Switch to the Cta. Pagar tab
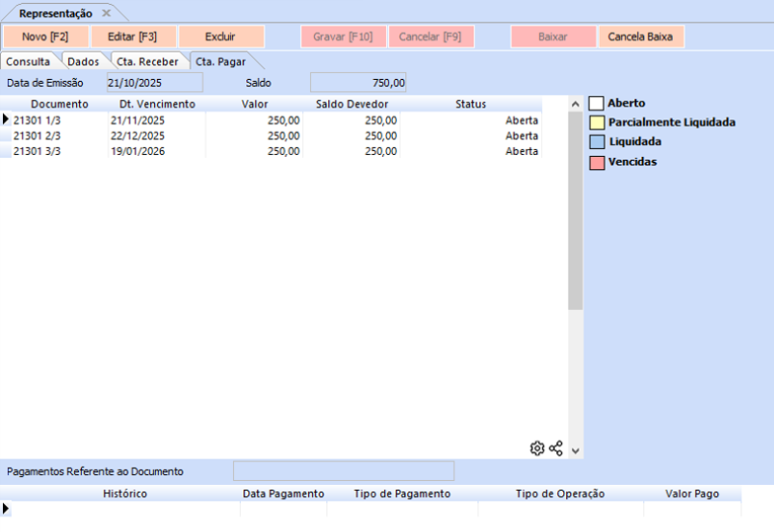The height and width of the screenshot is (532, 774). 220,62
